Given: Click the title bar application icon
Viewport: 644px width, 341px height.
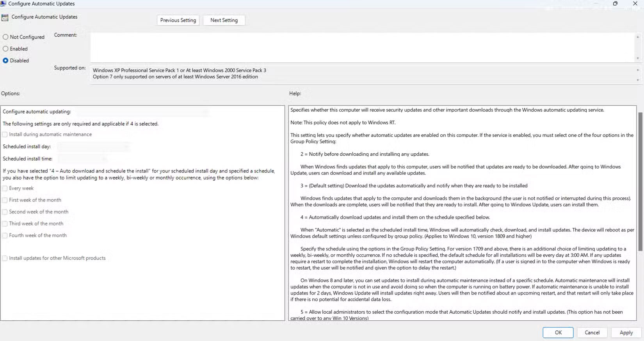Looking at the screenshot, I should coord(3,4).
